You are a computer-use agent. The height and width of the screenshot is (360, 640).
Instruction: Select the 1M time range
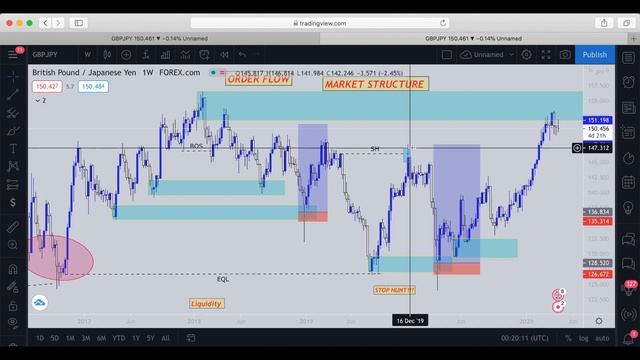(x=70, y=338)
